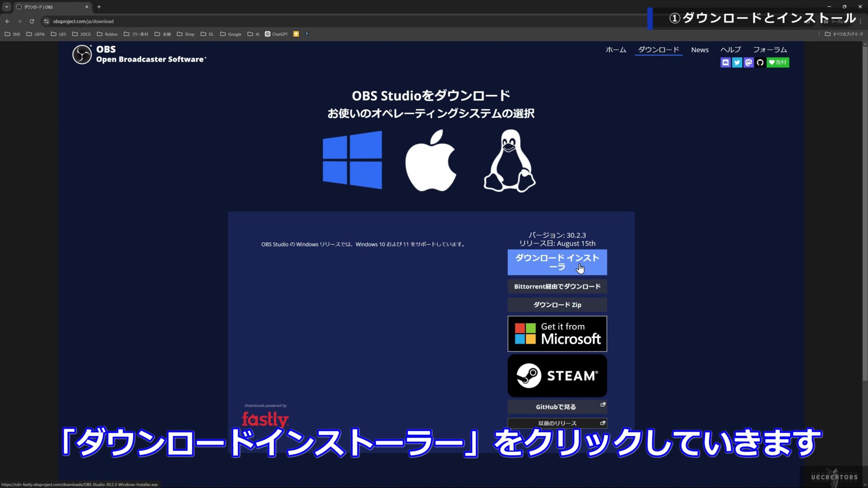Viewport: 868px width, 488px height.
Task: Open the yellow bookmark icon
Action: point(296,34)
